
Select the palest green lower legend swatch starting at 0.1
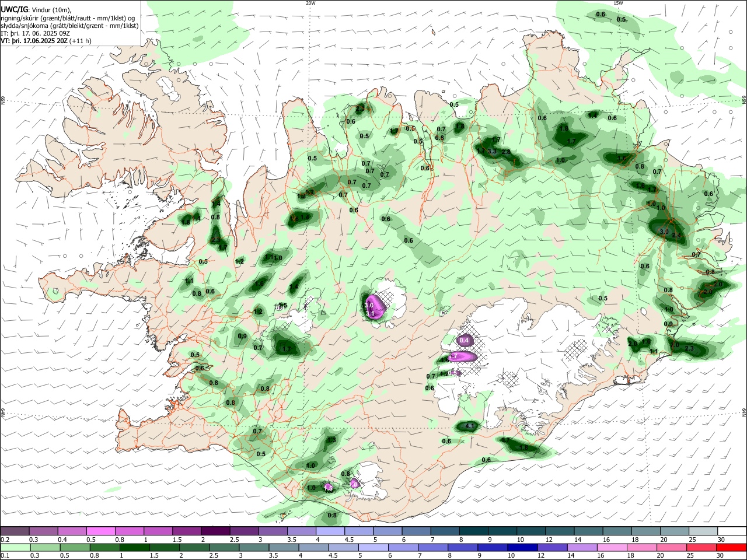point(15,547)
